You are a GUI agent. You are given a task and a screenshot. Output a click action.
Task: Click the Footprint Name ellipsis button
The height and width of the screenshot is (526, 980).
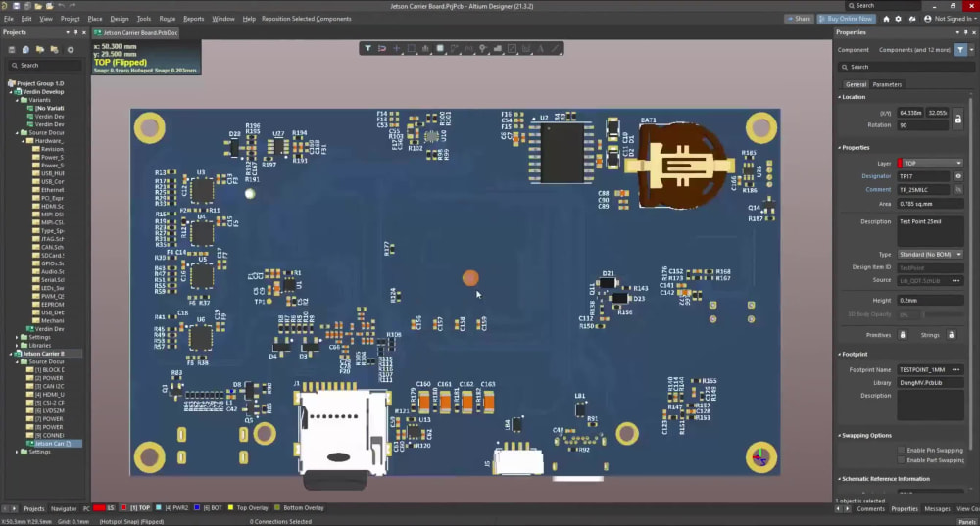(x=955, y=370)
